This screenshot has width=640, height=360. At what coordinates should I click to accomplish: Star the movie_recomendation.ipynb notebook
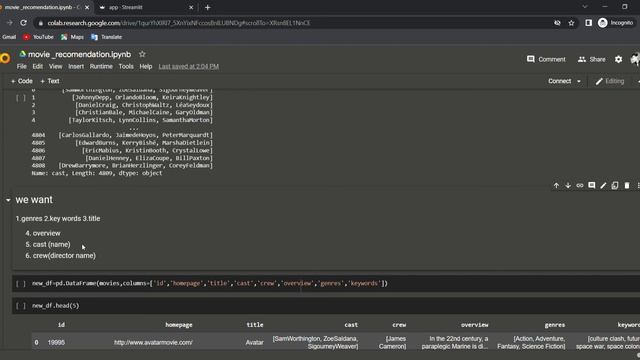[142, 54]
